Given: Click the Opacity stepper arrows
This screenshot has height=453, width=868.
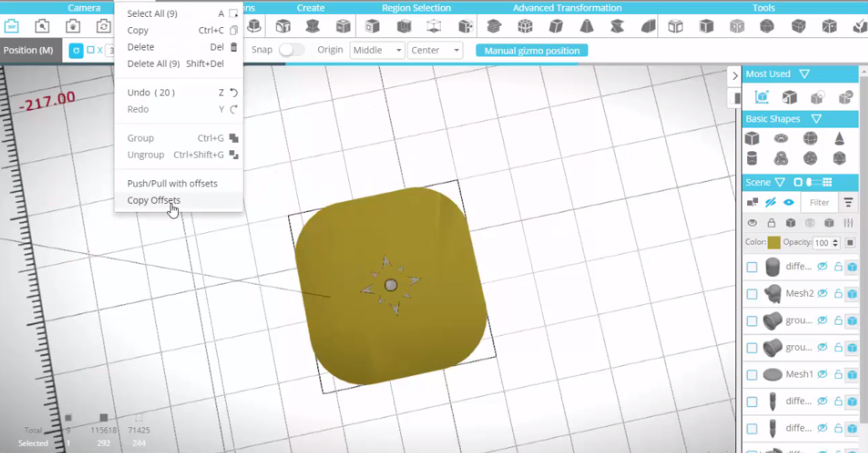Looking at the screenshot, I should click(835, 243).
